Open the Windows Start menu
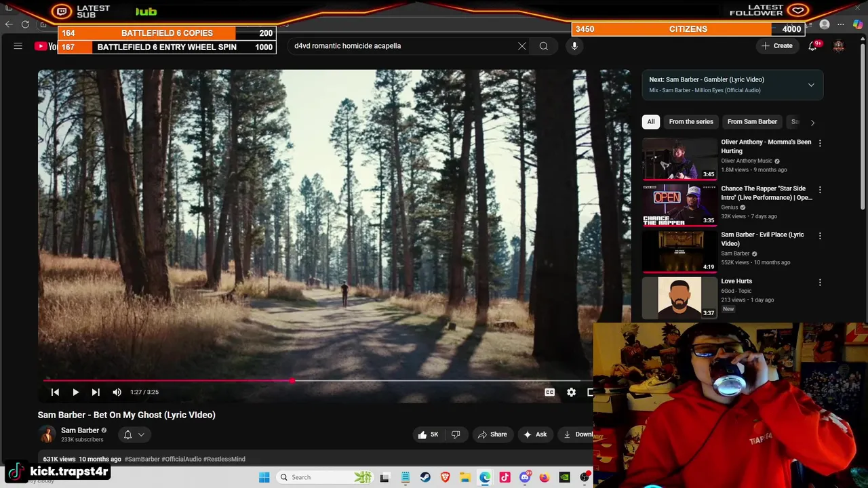This screenshot has height=488, width=868. click(x=264, y=477)
